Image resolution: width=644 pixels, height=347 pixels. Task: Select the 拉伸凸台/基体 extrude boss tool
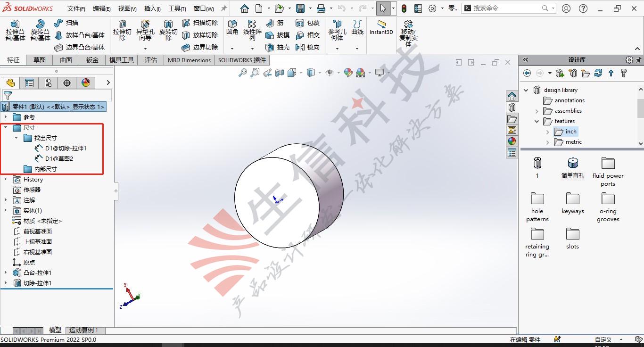tap(15, 30)
